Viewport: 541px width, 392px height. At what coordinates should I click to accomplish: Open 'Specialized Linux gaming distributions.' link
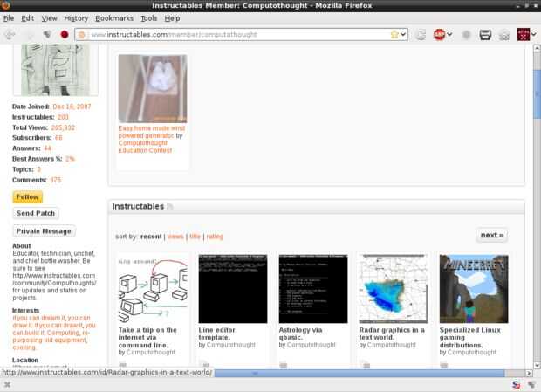pyautogui.click(x=470, y=338)
